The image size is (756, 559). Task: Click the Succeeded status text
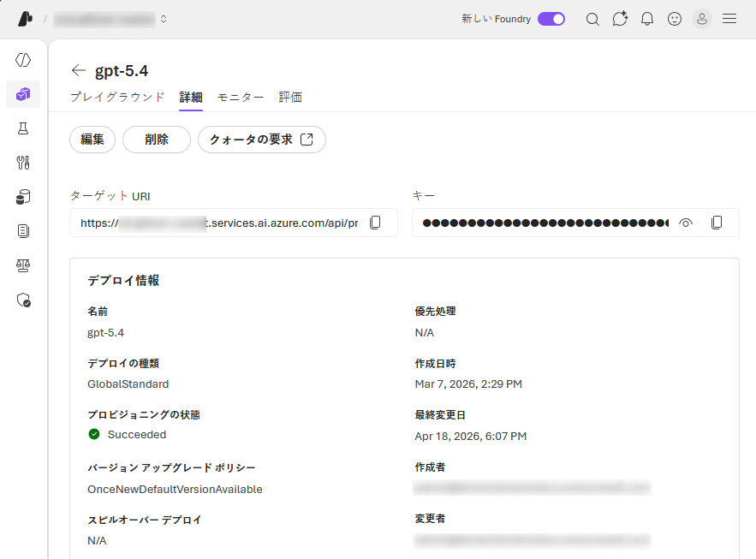(x=137, y=435)
